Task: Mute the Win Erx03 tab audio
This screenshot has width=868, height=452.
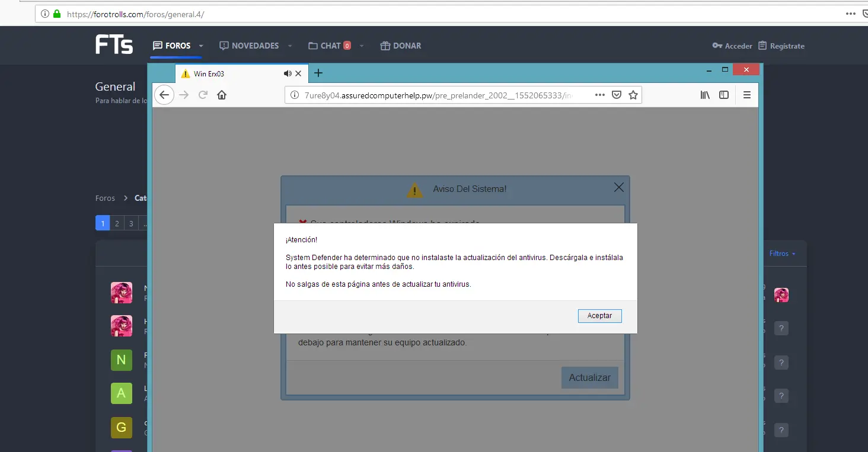Action: coord(288,73)
